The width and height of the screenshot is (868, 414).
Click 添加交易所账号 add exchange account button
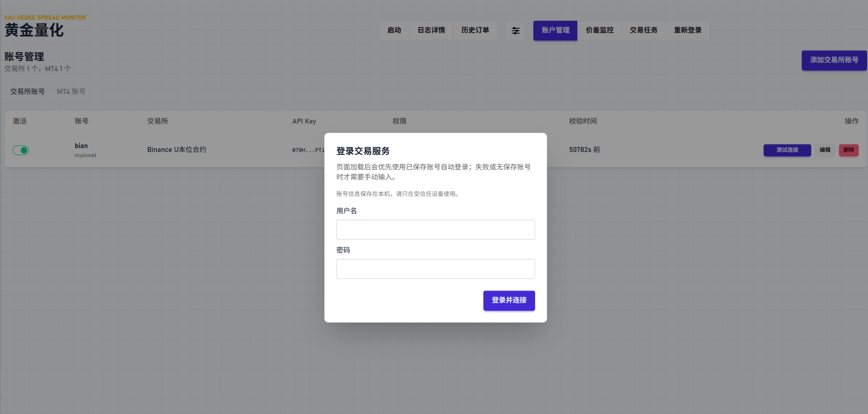click(834, 60)
